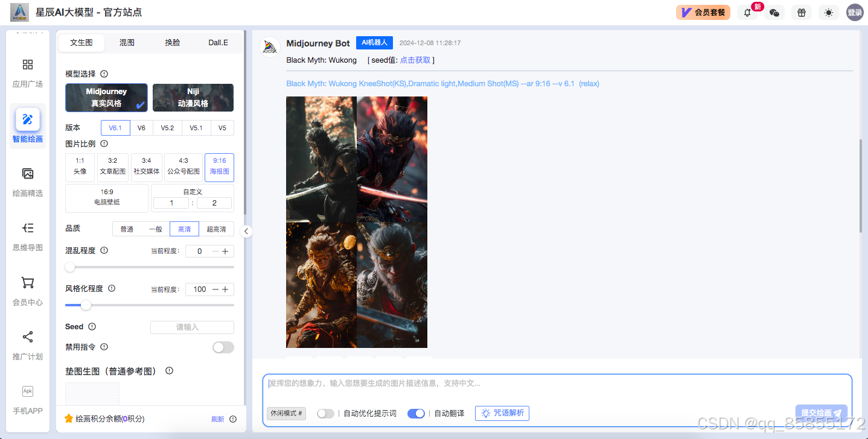
Task: Click minus on 混乱程度 stepper
Action: (x=215, y=251)
